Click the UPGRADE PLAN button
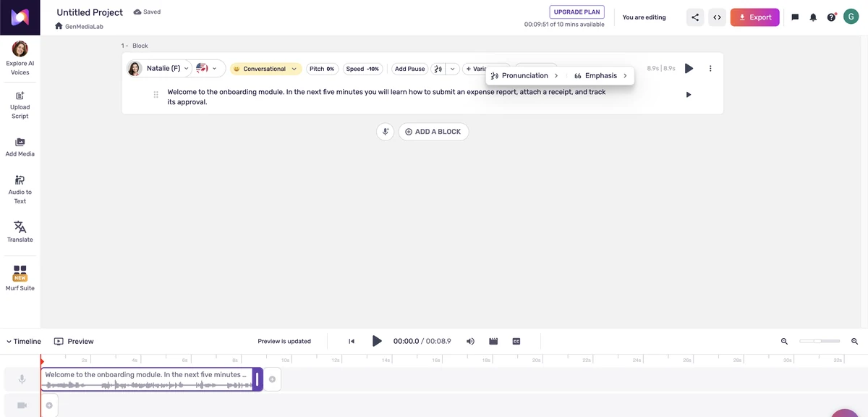 tap(577, 12)
